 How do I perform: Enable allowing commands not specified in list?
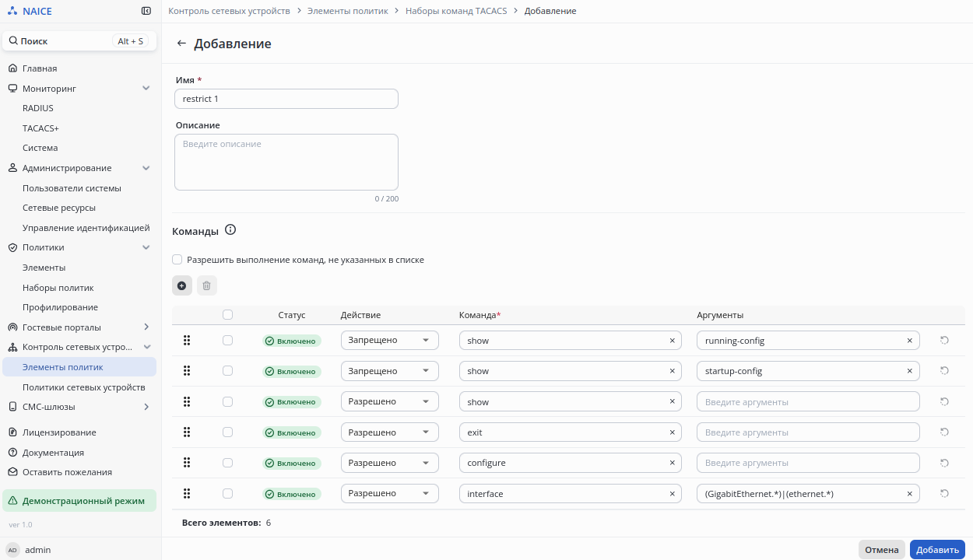[177, 260]
